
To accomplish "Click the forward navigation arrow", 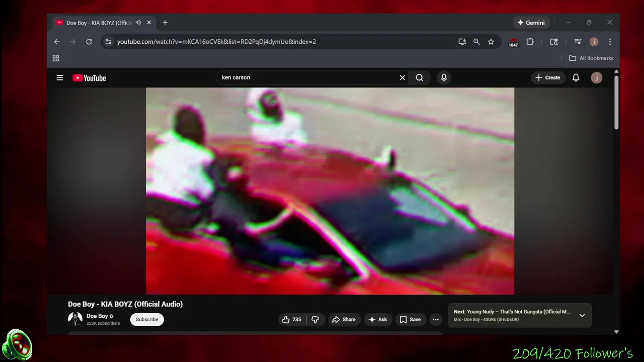I will coord(73,42).
